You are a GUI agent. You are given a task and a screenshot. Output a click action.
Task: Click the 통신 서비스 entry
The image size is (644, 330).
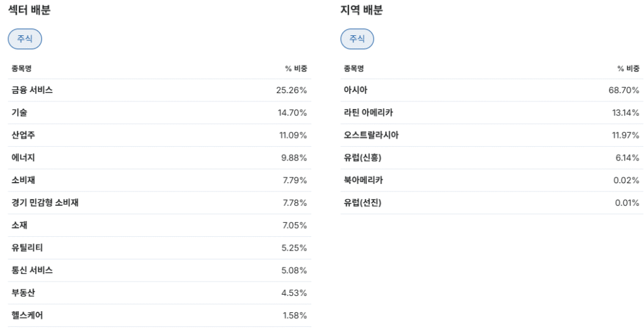[32, 270]
